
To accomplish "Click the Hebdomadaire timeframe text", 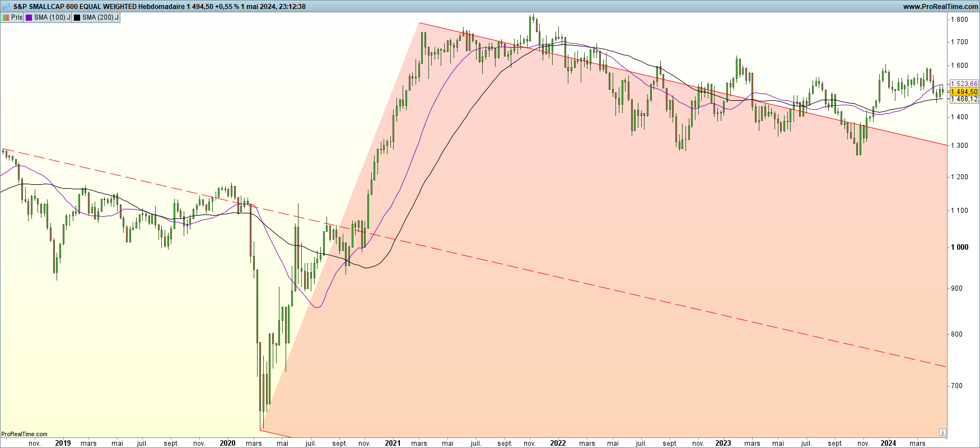I will coord(161,7).
